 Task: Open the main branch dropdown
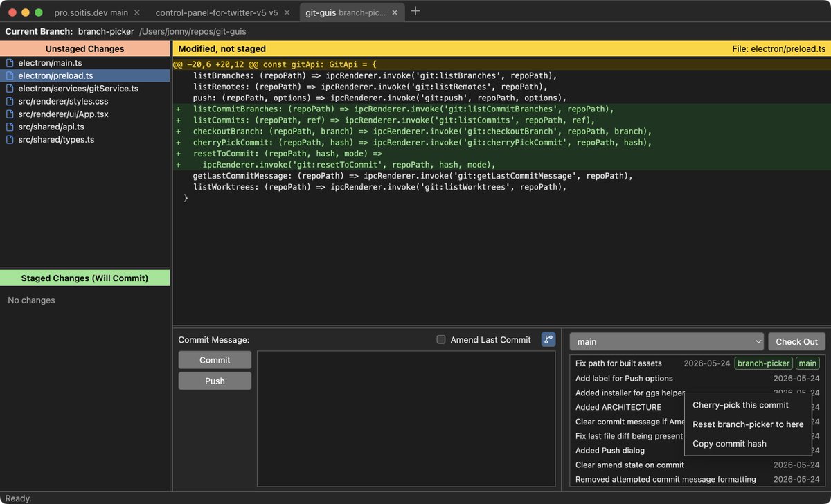click(x=667, y=341)
